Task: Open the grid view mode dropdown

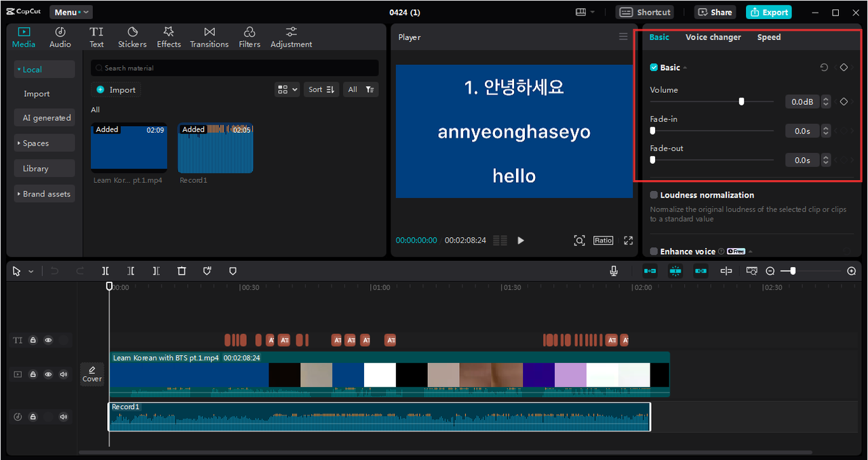Action: pos(288,89)
